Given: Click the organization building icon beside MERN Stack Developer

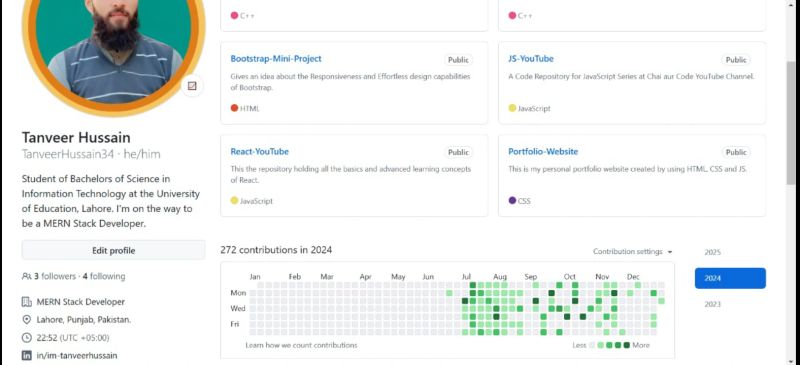Looking at the screenshot, I should 27,302.
